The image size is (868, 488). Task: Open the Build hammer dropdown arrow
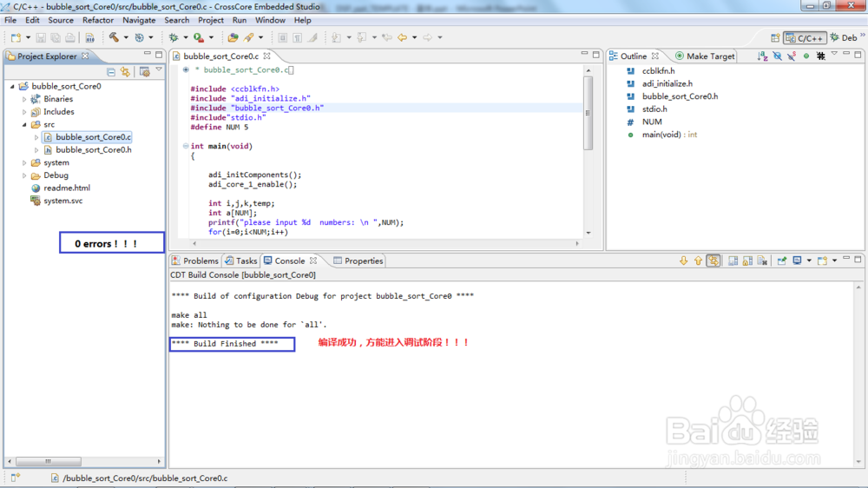(126, 37)
